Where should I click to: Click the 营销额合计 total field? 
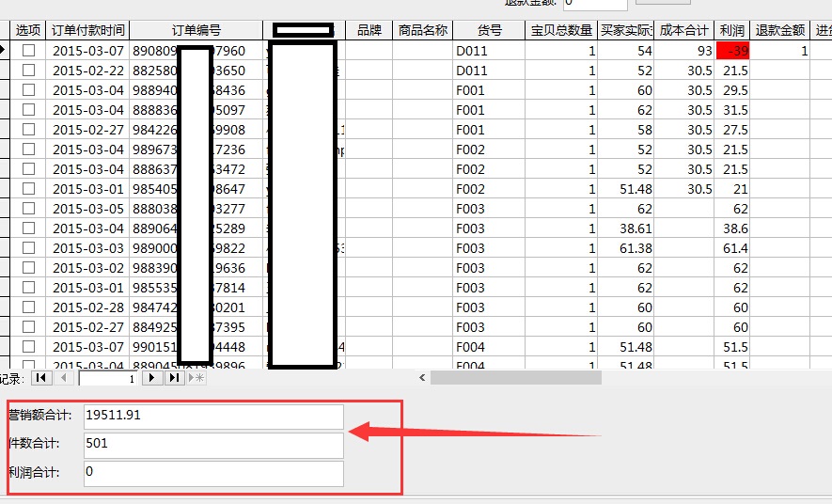(212, 415)
